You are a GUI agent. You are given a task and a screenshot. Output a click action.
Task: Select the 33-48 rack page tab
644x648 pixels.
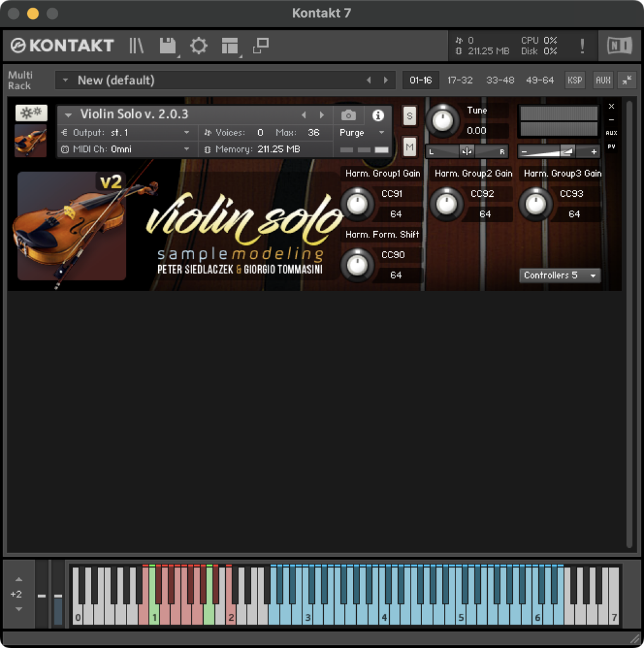coord(500,80)
